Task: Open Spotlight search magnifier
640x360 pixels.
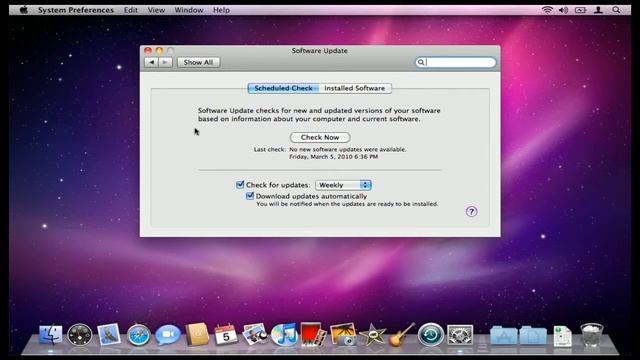Action: (616, 10)
